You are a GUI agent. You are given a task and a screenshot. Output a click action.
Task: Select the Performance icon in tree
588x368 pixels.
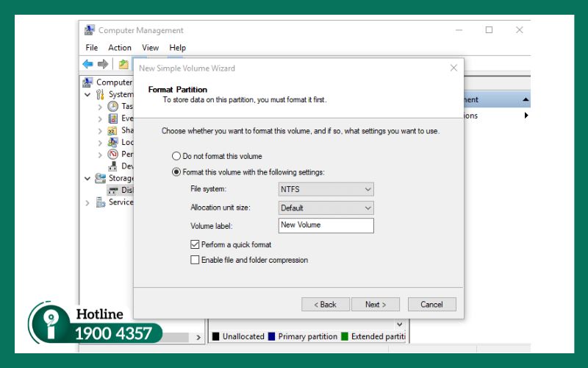[112, 155]
